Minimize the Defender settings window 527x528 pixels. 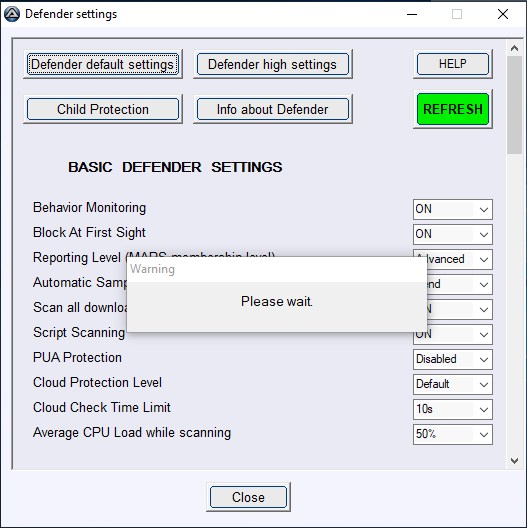(412, 14)
